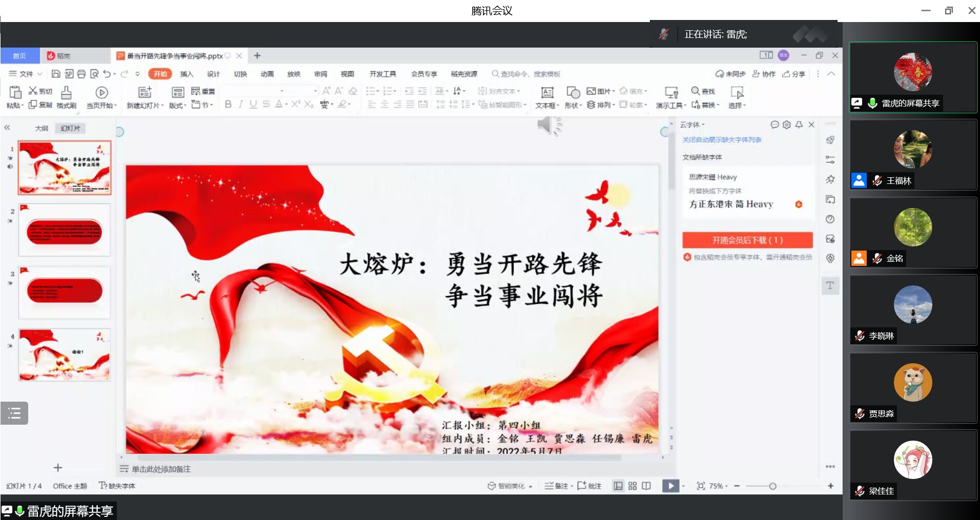The height and width of the screenshot is (520, 980).
Task: Insert a text box (文本框)
Action: 547,97
